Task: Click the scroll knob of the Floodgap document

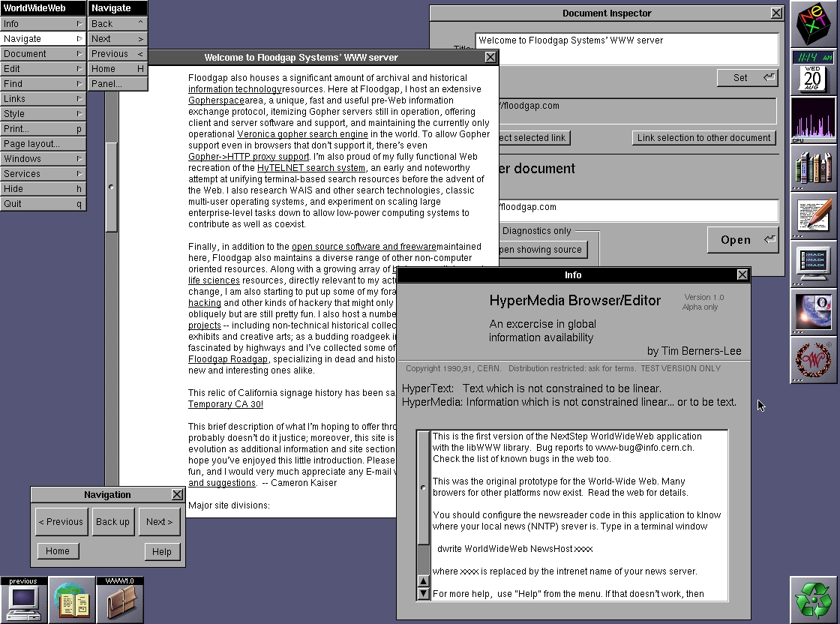Action: 111,187
